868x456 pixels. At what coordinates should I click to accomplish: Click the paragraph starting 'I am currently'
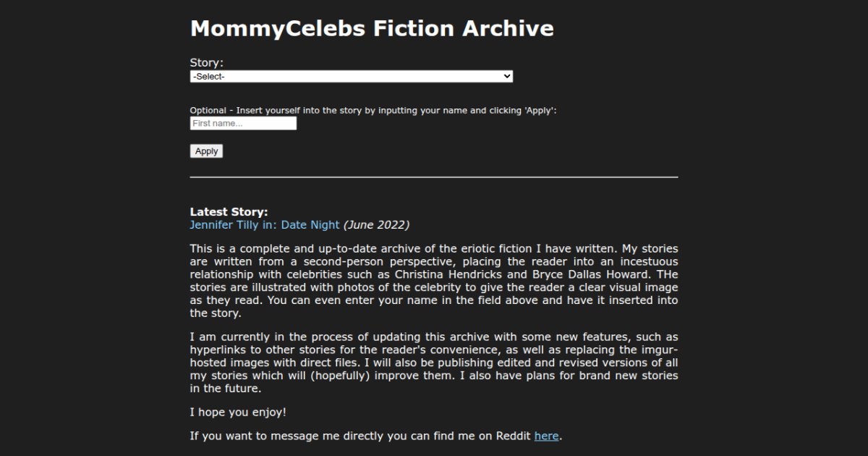pos(434,363)
